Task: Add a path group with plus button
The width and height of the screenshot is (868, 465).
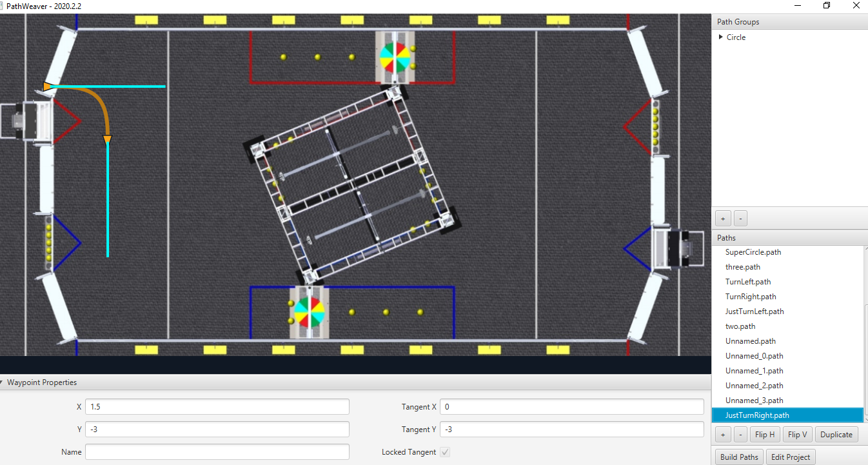Action: pos(723,219)
